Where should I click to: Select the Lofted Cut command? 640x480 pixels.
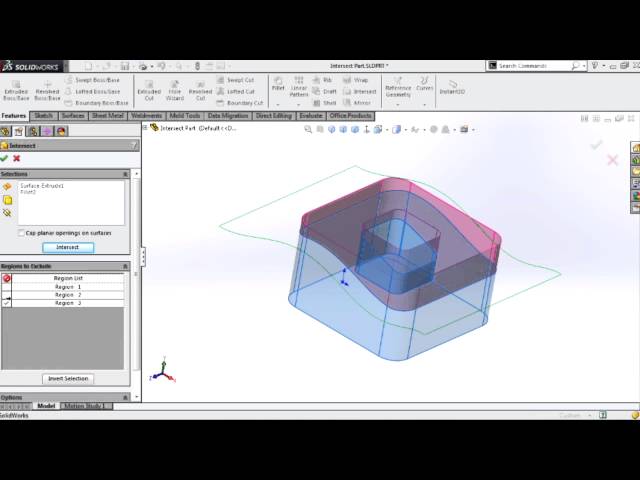tap(236, 91)
